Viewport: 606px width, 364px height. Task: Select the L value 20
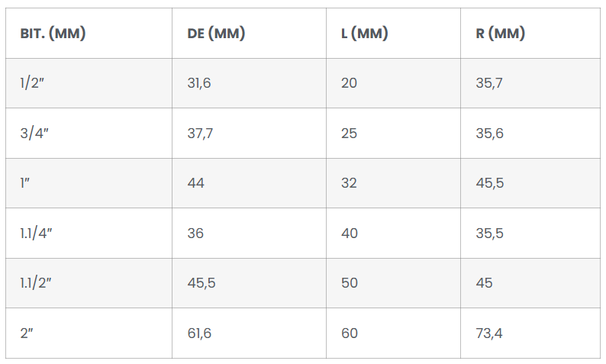pos(349,83)
